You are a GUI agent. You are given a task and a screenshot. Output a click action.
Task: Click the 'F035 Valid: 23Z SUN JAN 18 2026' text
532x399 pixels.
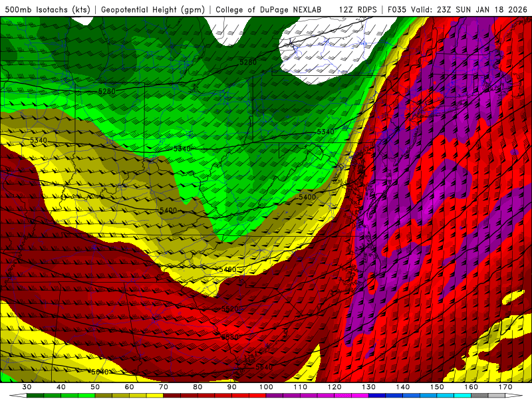(x=457, y=9)
